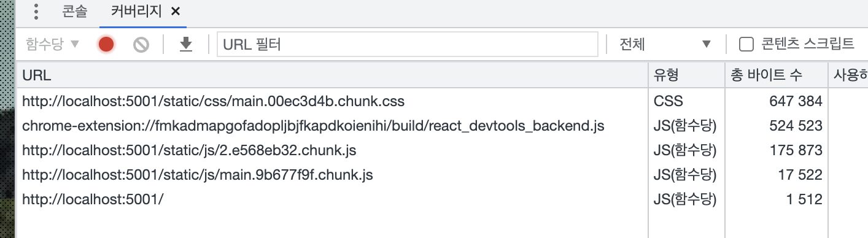Close the 커버리지 tab
Screen dimensions: 868x238
(176, 12)
